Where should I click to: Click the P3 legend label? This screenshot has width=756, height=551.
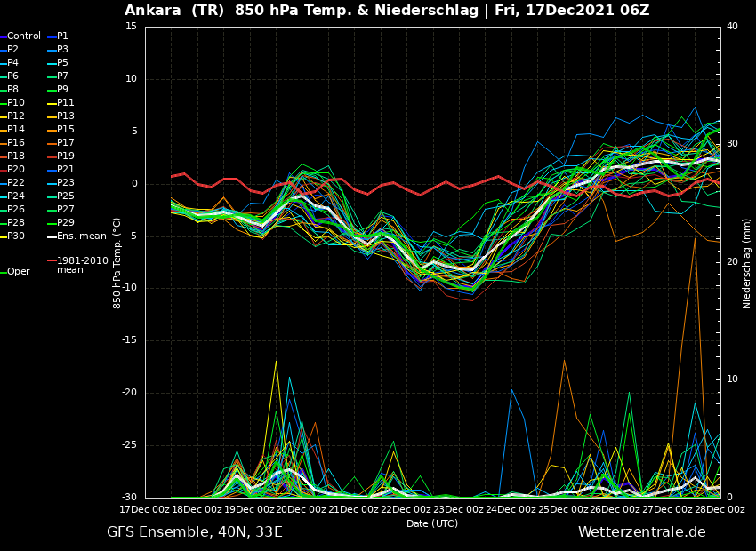[x=58, y=50]
